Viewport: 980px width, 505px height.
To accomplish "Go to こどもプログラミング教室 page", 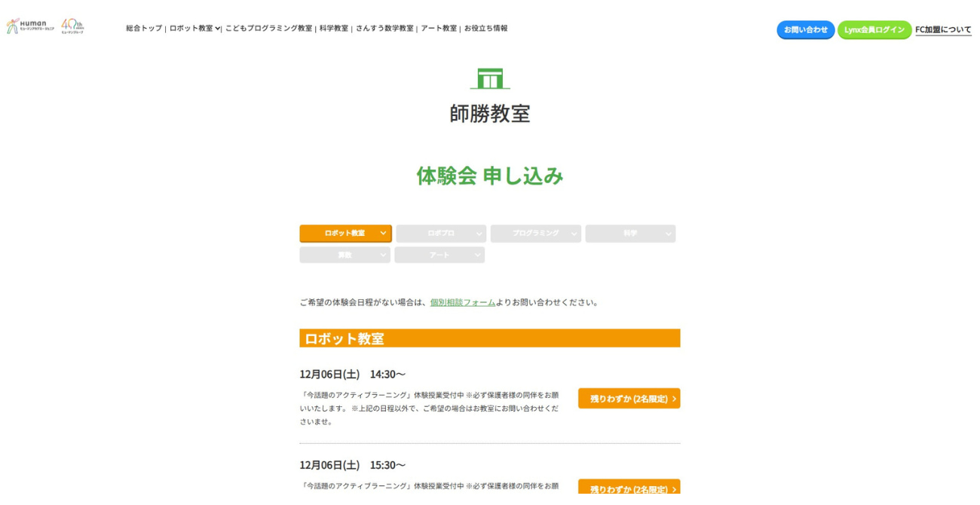I will pyautogui.click(x=268, y=29).
